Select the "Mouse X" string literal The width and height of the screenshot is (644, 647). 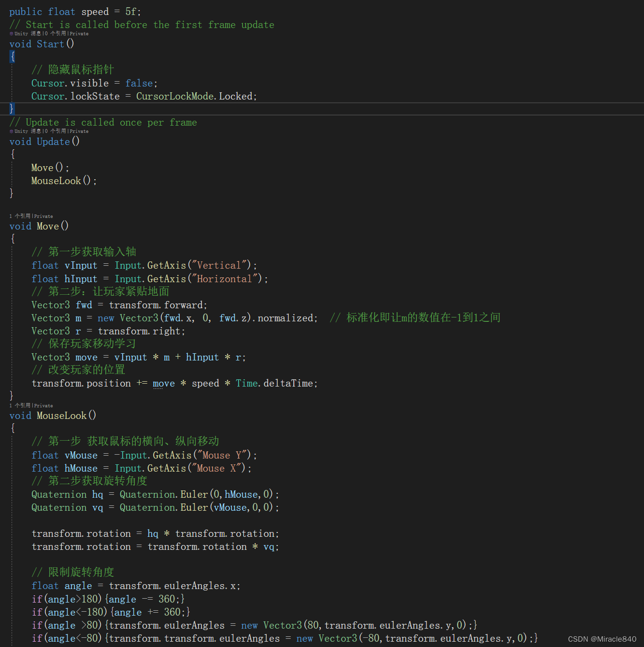point(217,468)
